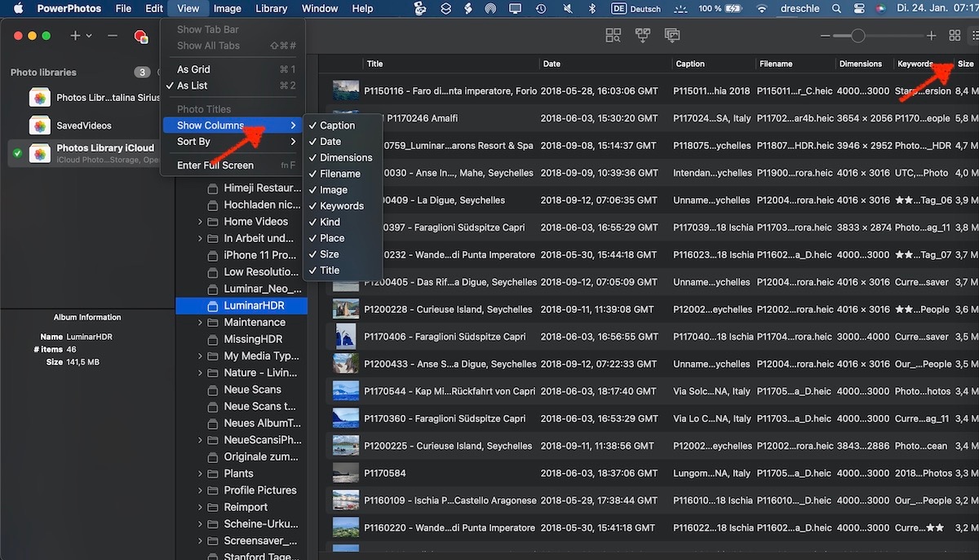Click the remove library minus button
Screen dimensions: 979x560
pyautogui.click(x=113, y=36)
